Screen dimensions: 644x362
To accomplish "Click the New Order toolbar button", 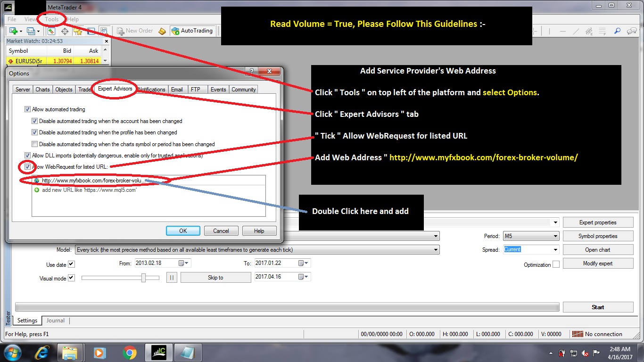I will (x=135, y=31).
